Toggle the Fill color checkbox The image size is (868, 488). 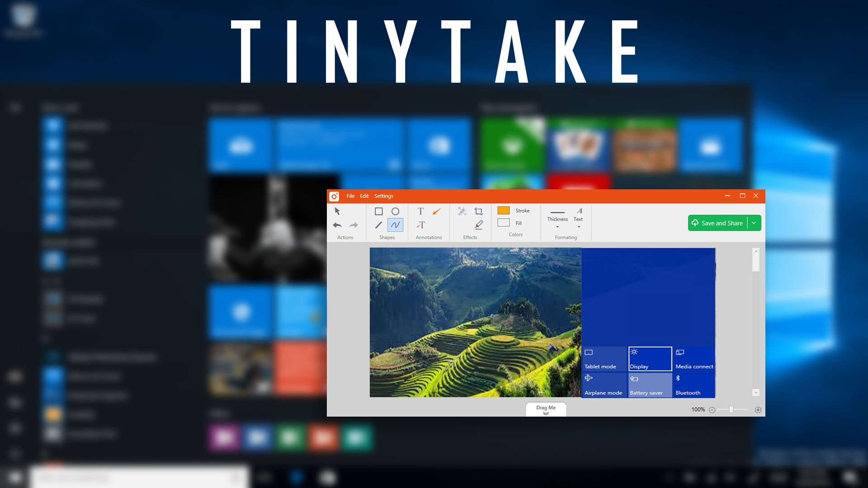pos(503,222)
